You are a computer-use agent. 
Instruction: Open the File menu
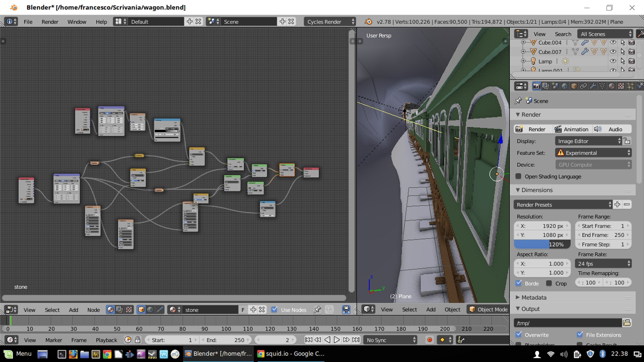coord(28,21)
